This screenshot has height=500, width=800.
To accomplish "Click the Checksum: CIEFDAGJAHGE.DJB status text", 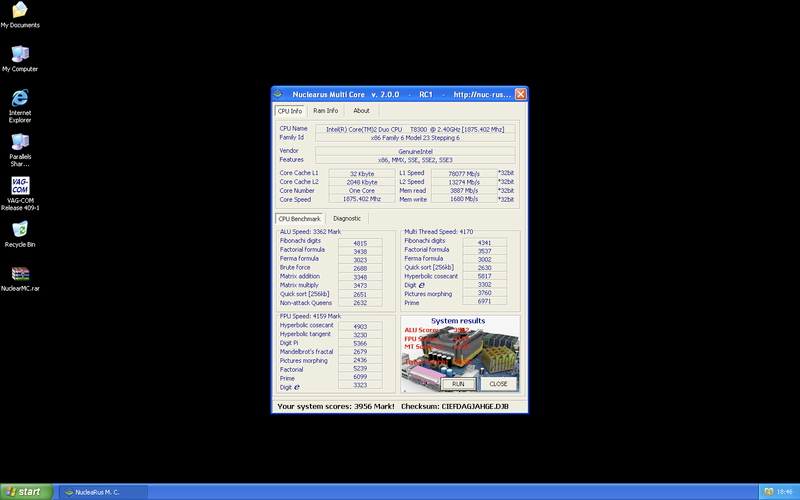I will coord(455,407).
